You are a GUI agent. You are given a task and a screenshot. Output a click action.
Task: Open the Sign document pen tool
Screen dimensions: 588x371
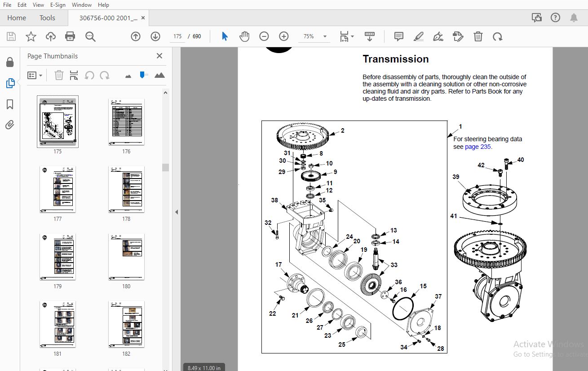coord(438,36)
